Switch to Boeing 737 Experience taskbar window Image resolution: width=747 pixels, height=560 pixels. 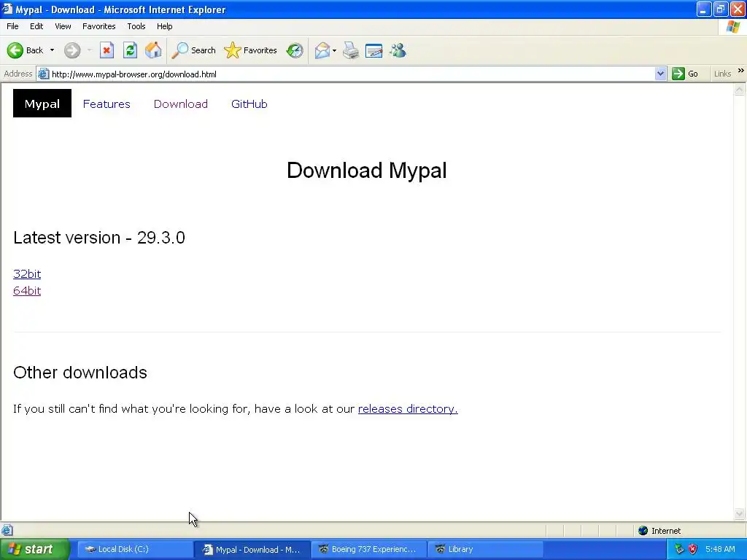click(x=369, y=549)
